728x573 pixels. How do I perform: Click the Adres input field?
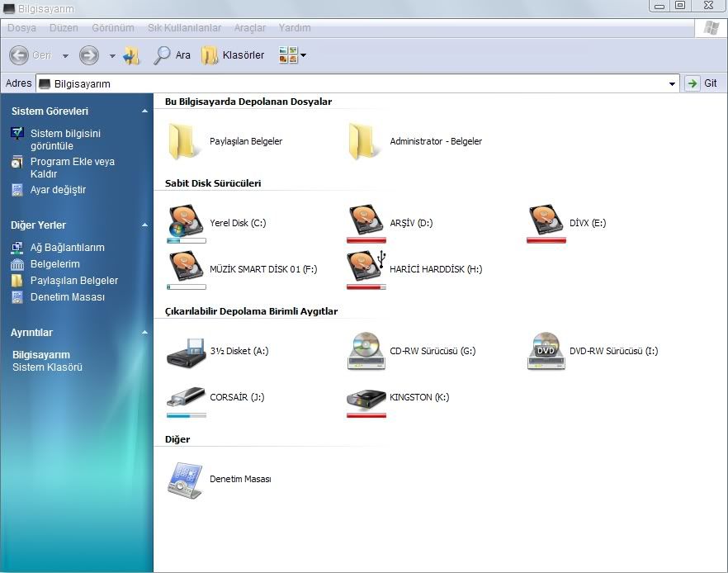[355, 83]
